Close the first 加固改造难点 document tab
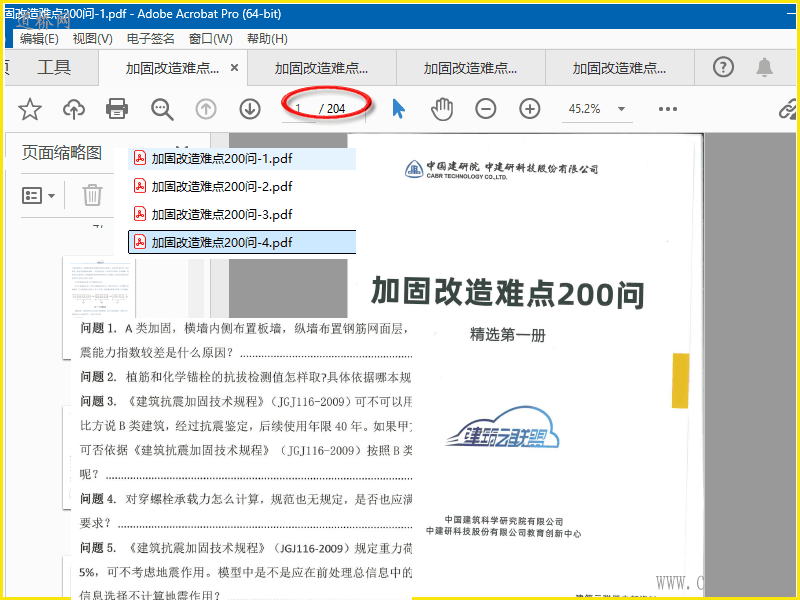The width and height of the screenshot is (800, 600). tap(234, 67)
